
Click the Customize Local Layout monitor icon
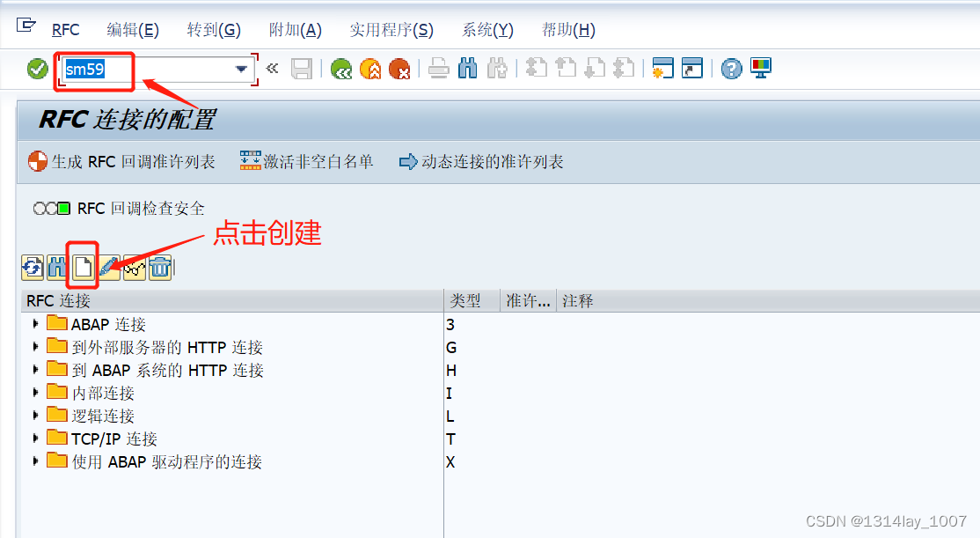pyautogui.click(x=761, y=68)
